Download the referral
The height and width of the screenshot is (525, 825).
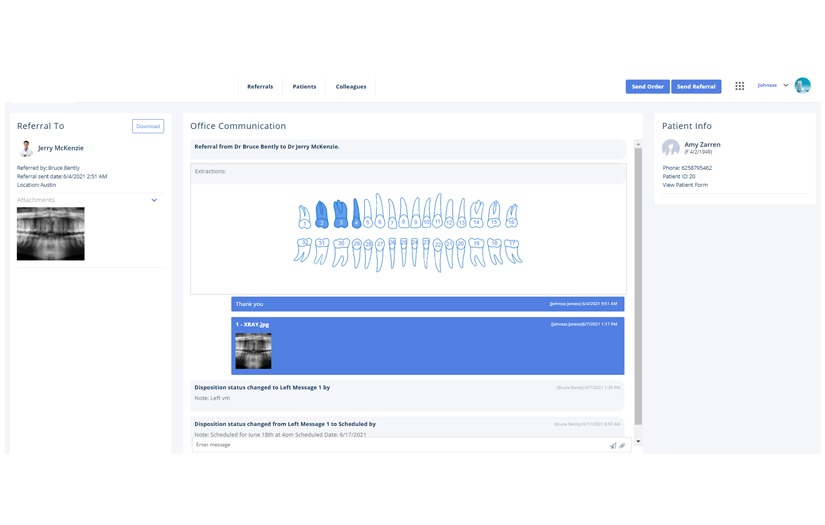[x=148, y=126]
